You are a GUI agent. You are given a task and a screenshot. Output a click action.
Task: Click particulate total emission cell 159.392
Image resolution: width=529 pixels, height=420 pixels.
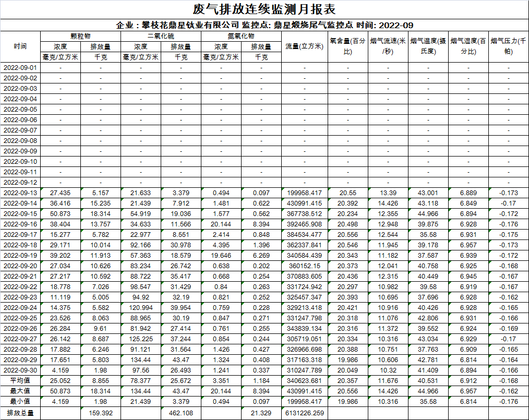[x=101, y=413]
